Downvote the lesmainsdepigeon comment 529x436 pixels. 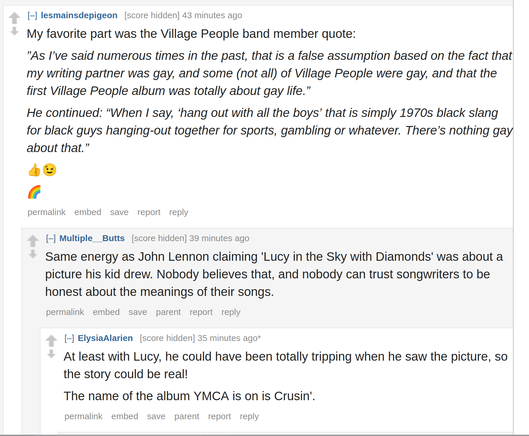tap(14, 31)
